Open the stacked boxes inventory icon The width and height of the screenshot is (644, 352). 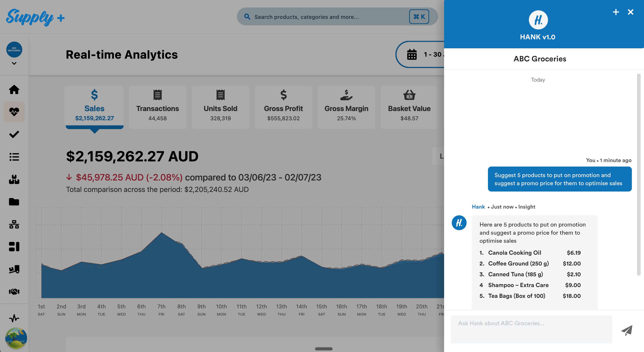pyautogui.click(x=14, y=179)
